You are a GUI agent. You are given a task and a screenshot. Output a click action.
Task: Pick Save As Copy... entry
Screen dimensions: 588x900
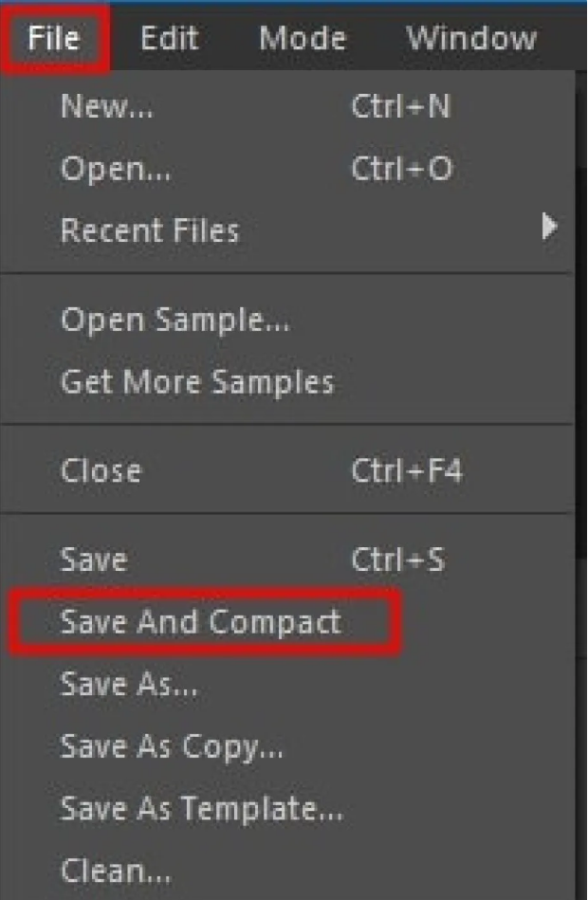pos(171,745)
